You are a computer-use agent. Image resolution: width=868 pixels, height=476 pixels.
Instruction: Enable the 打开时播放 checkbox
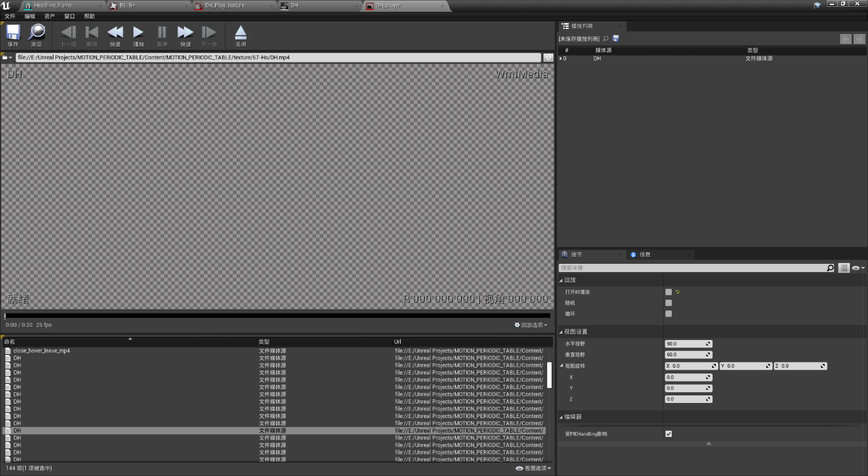point(669,292)
